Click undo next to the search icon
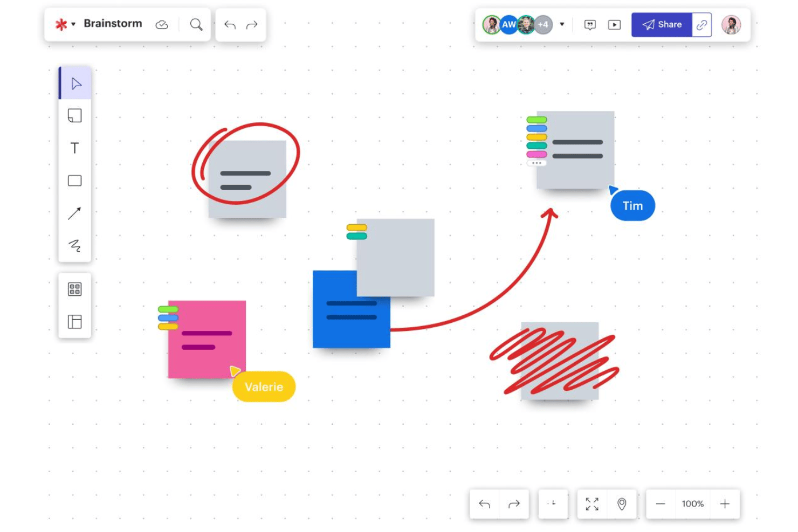798x532 pixels. click(x=230, y=25)
